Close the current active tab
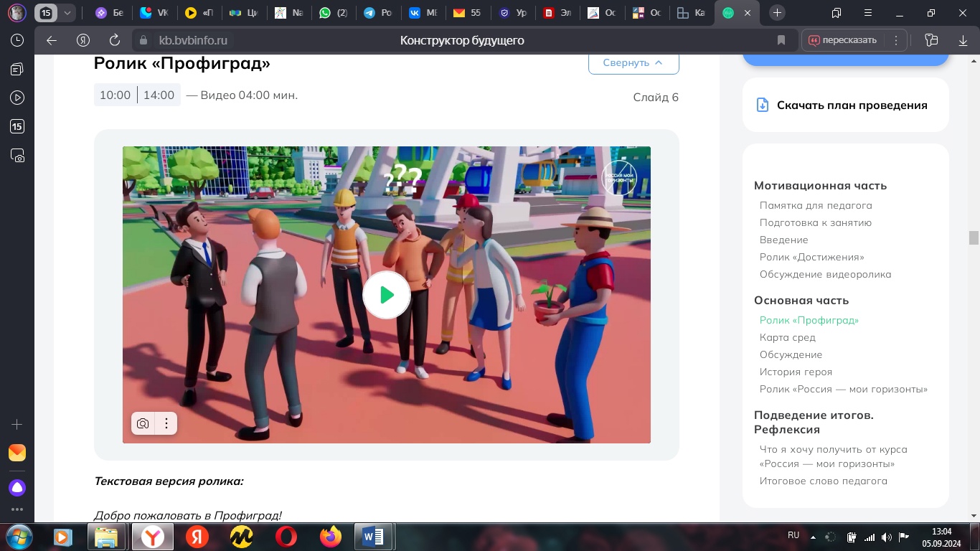 point(748,13)
